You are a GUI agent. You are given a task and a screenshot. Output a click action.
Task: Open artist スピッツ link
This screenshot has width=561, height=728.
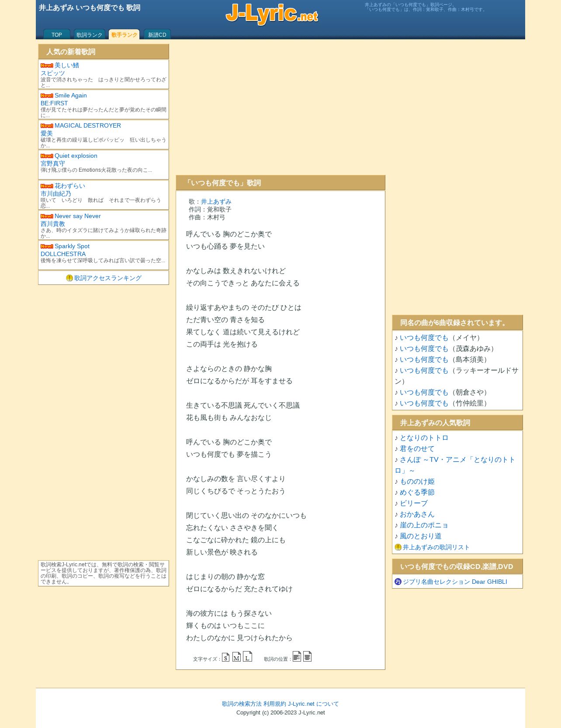[53, 73]
